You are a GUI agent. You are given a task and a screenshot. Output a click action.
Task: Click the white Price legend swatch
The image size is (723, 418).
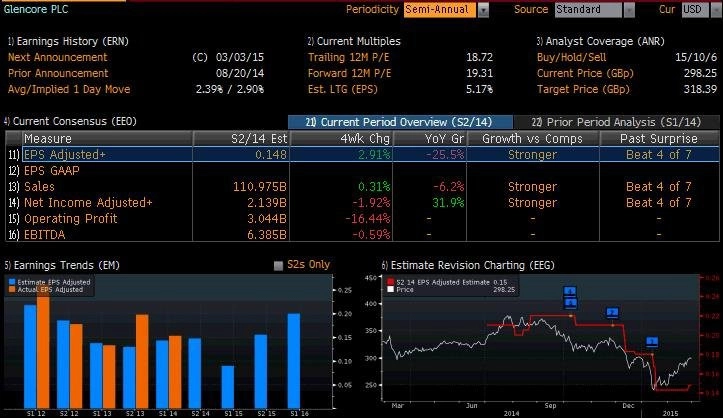point(391,289)
